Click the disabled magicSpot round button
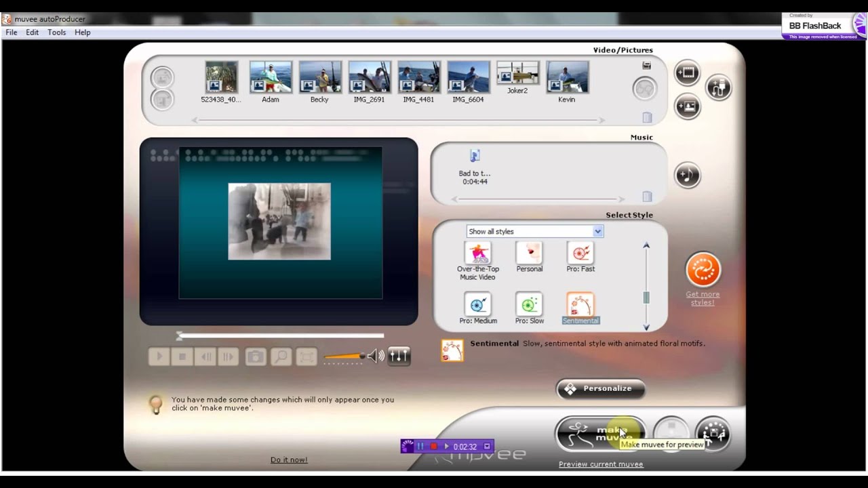Image resolution: width=868 pixels, height=488 pixels. point(645,89)
